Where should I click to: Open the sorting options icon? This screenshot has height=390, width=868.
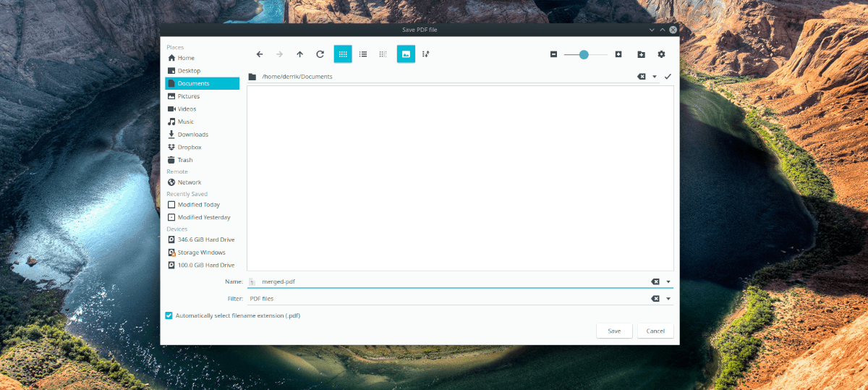tap(426, 54)
